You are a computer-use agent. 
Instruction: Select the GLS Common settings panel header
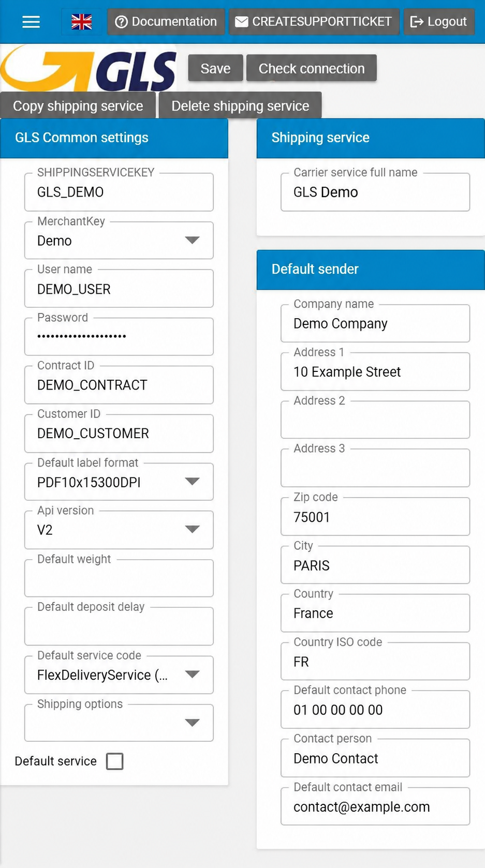(114, 138)
